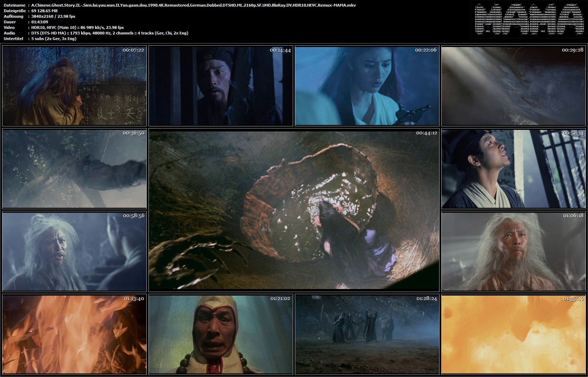Image resolution: width=588 pixels, height=377 pixels.
Task: Select the resolution value 3840x2160 / 23.98 fps
Action: coord(53,16)
